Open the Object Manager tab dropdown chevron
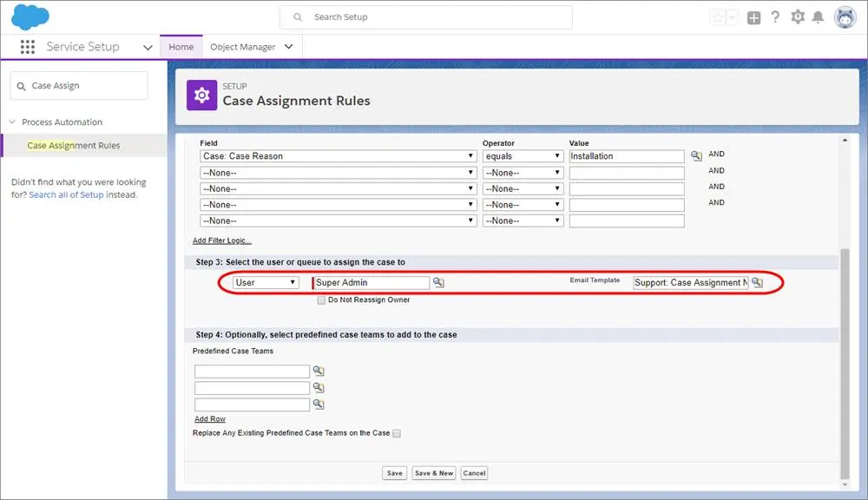 pos(288,47)
